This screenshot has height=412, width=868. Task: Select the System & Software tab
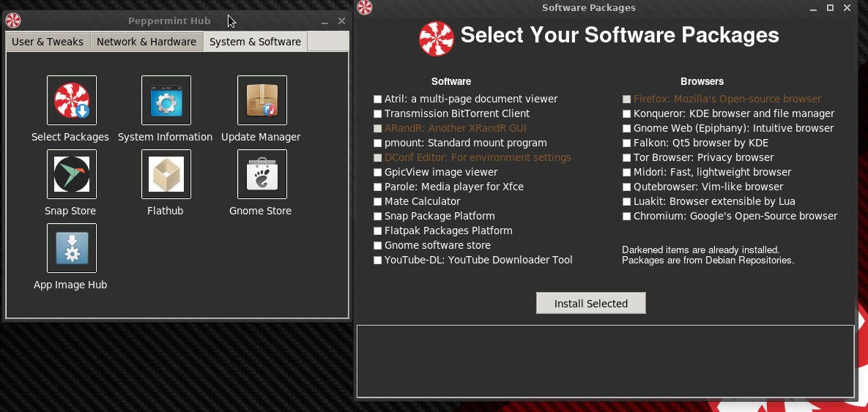point(255,42)
